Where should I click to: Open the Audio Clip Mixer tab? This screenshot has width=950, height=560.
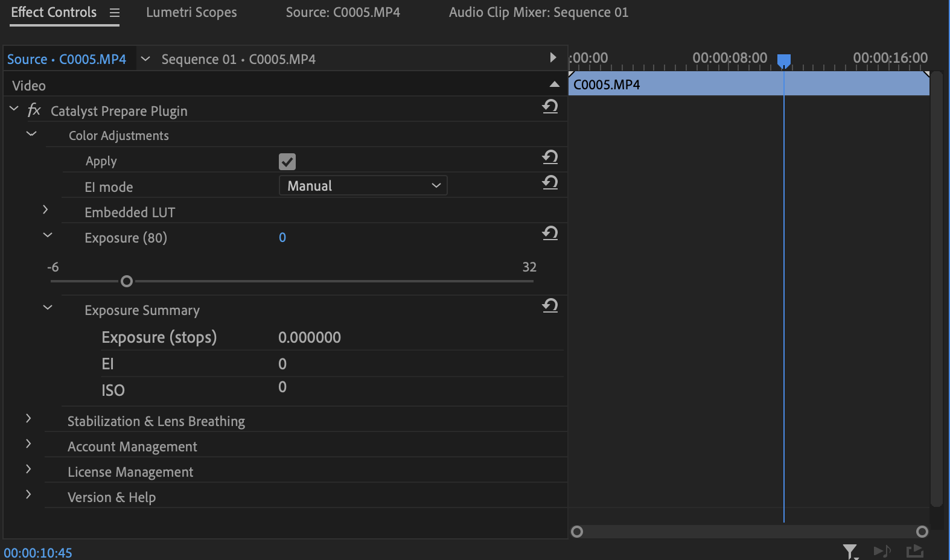[538, 13]
